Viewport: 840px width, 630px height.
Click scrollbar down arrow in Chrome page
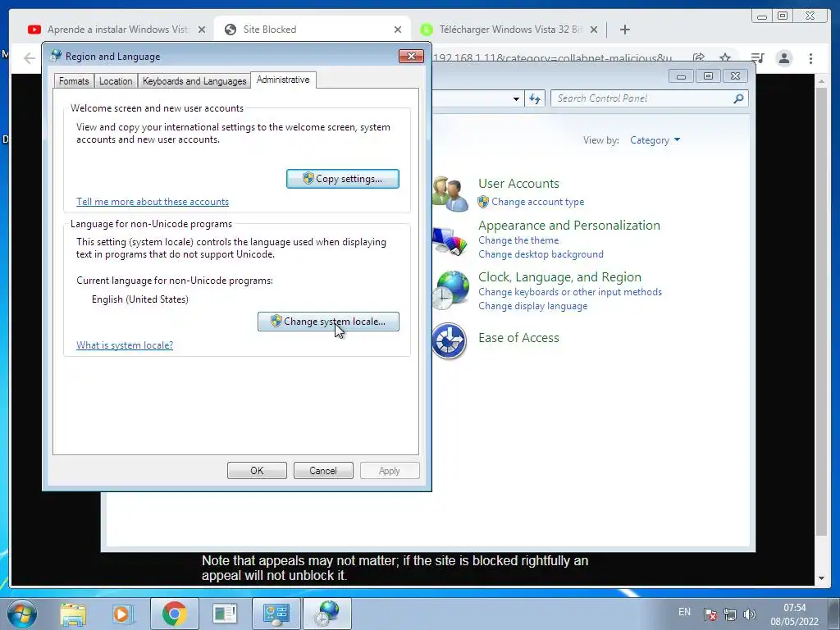coord(821,578)
